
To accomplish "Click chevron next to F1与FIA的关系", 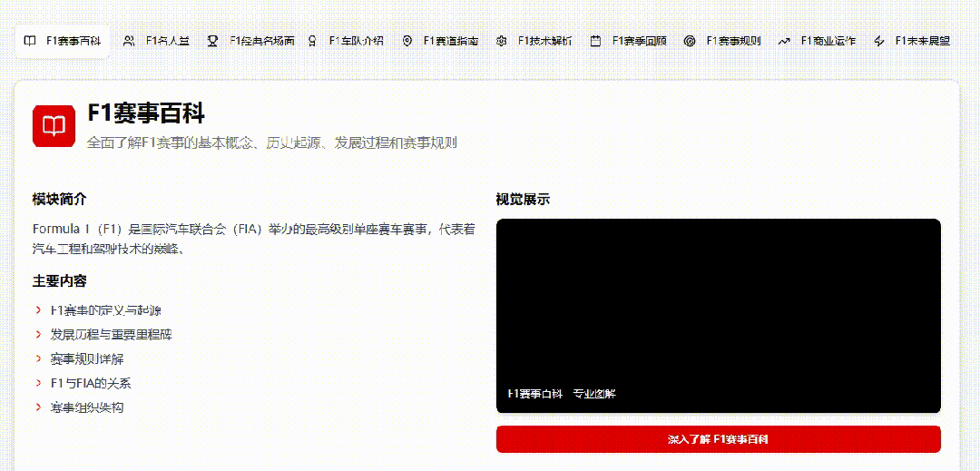I will click(x=39, y=383).
